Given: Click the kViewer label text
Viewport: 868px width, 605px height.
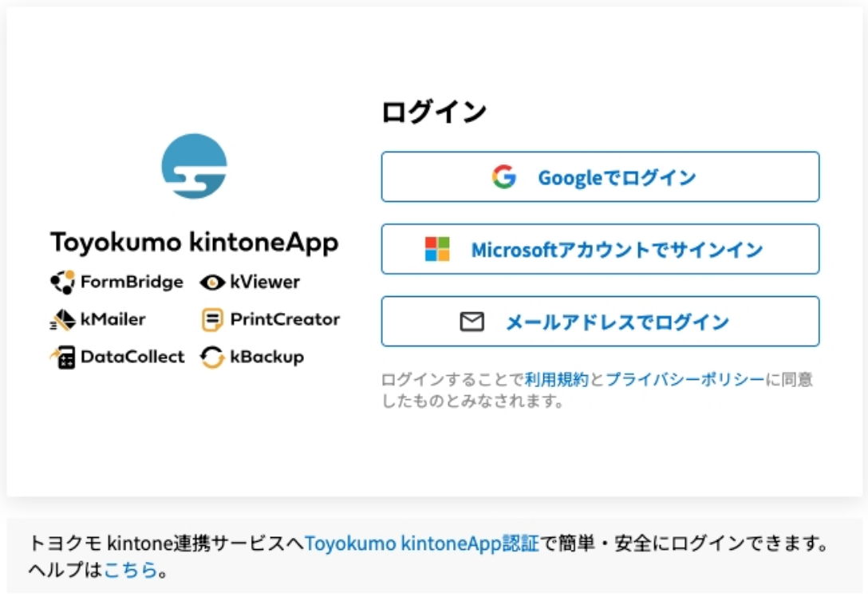Looking at the screenshot, I should point(265,282).
